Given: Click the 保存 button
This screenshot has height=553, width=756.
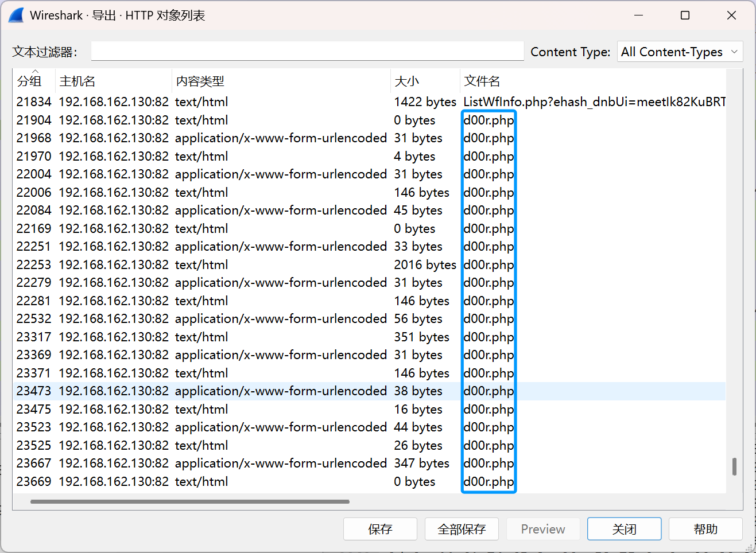Looking at the screenshot, I should (x=380, y=529).
